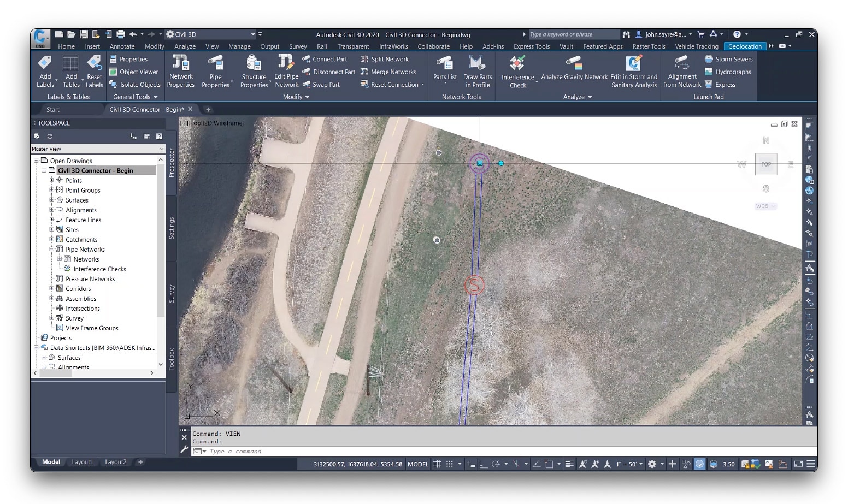
Task: Open Network Properties in the ribbon
Action: (181, 63)
